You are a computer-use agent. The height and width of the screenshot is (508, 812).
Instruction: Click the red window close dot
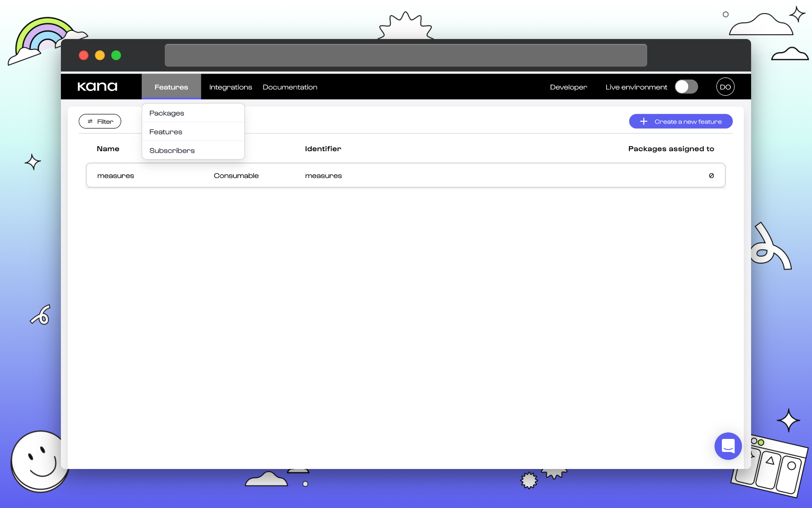[84, 55]
